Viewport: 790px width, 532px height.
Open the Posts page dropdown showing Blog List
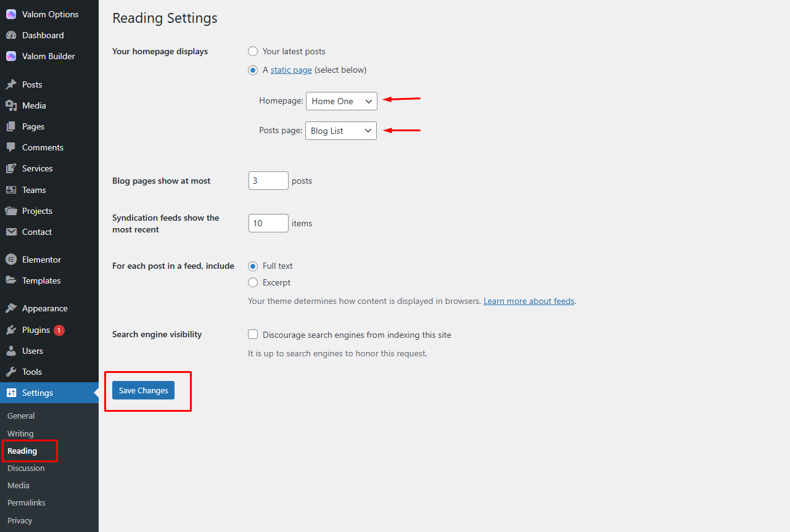340,131
